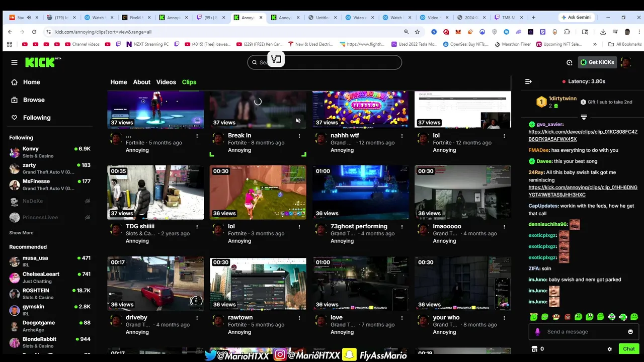Image resolution: width=644 pixels, height=362 pixels.
Task: Open options menu for rawtown clip
Action: (299, 318)
